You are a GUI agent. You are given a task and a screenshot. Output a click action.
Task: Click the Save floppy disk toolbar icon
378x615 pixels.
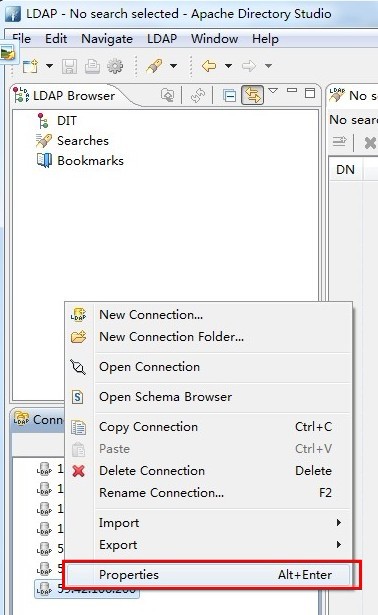tap(69, 66)
